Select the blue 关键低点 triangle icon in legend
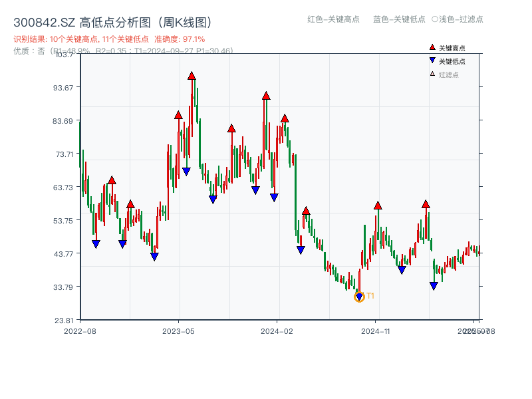Screen dimensions: 532x399 click(431, 59)
